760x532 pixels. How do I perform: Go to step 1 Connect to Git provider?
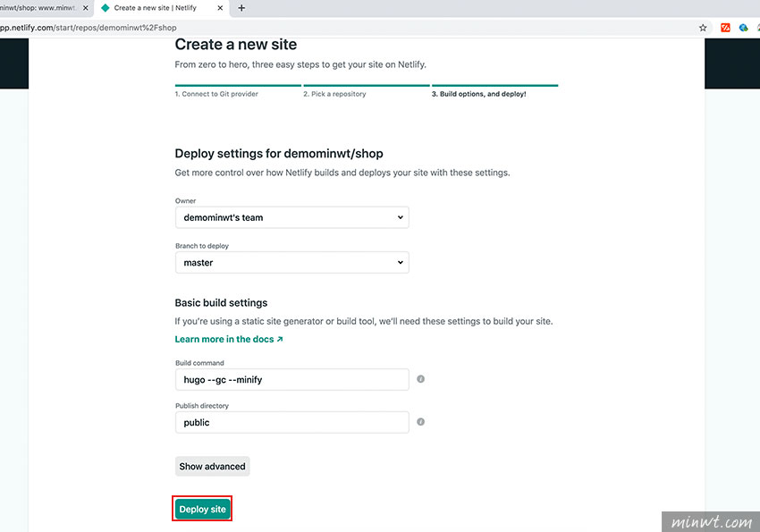click(216, 94)
